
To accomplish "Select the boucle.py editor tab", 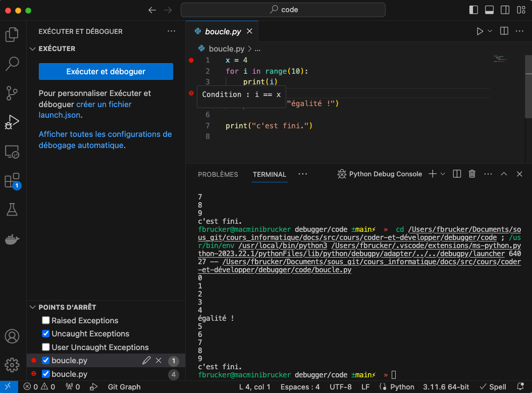I will click(222, 31).
